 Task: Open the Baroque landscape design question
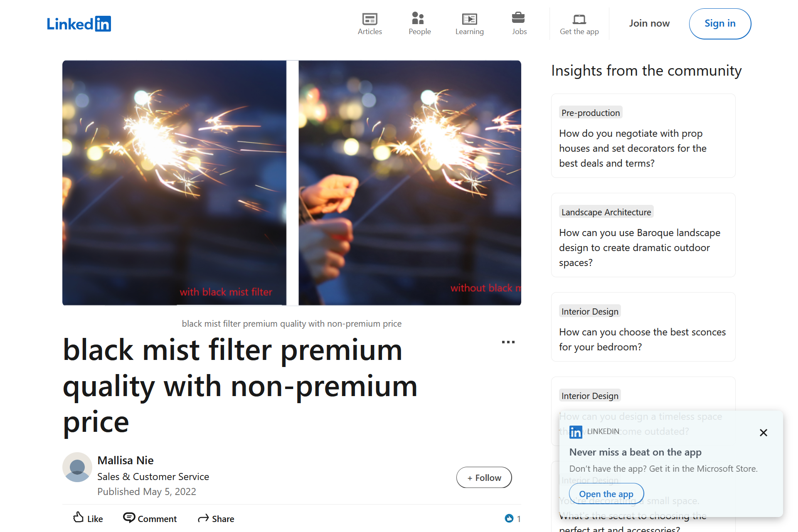(643, 235)
